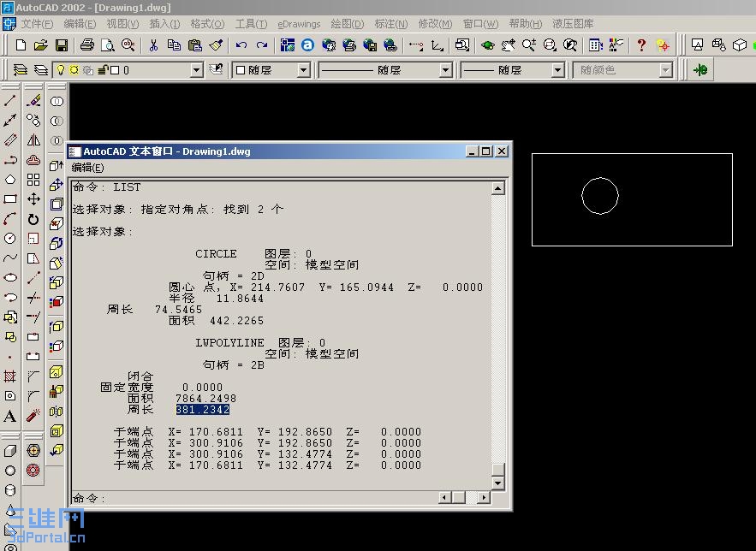Select the Line drawing tool
This screenshot has height=551, width=756.
coord(10,101)
